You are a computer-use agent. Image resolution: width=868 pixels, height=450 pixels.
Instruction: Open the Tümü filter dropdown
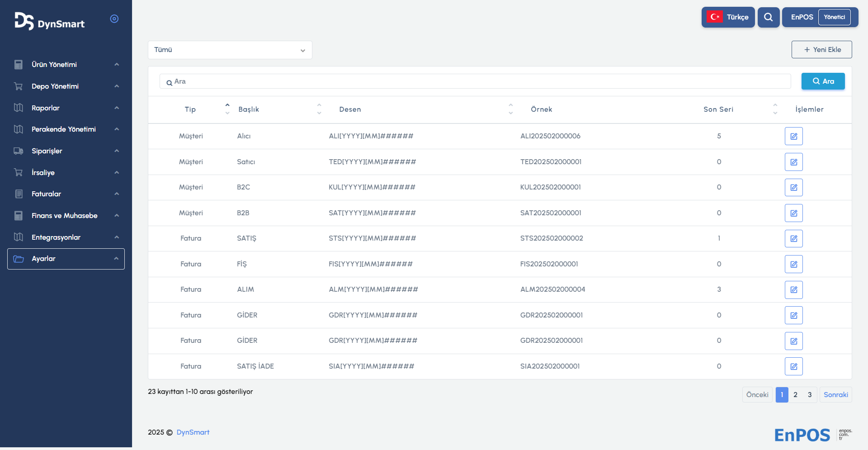[230, 50]
